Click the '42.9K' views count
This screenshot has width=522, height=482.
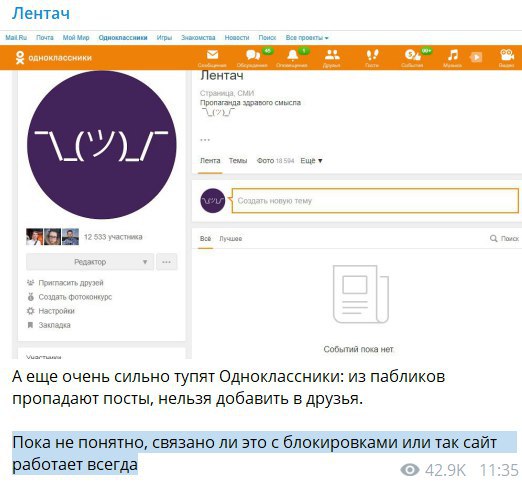click(445, 470)
